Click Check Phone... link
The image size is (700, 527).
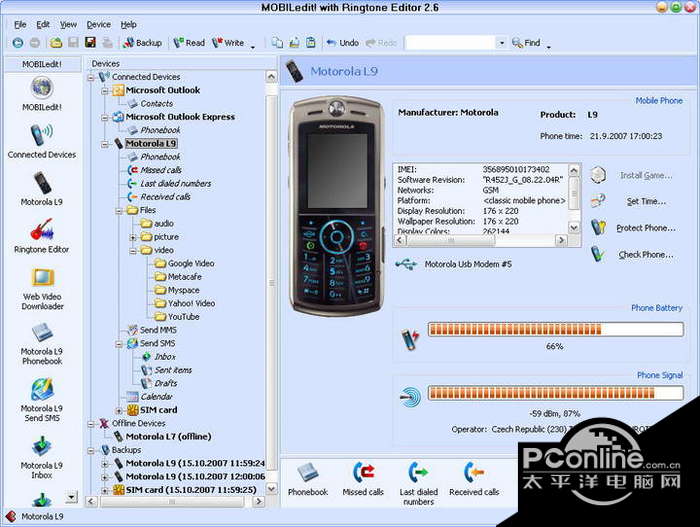tap(646, 255)
